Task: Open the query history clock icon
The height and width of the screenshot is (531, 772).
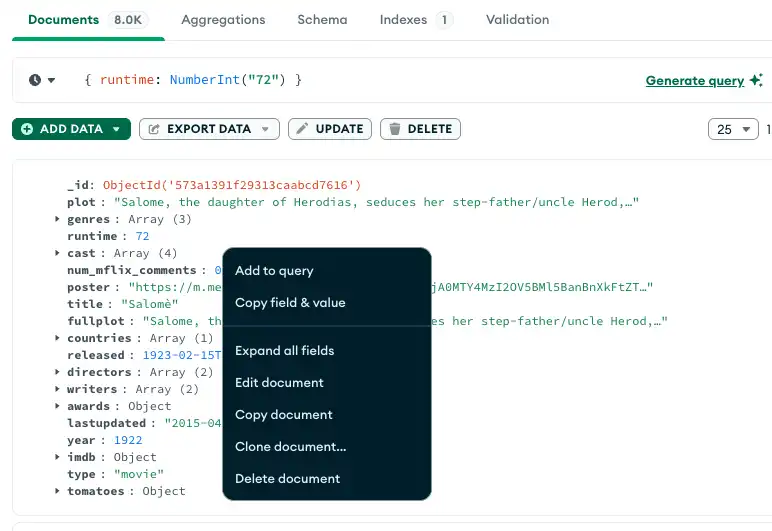Action: (36, 80)
